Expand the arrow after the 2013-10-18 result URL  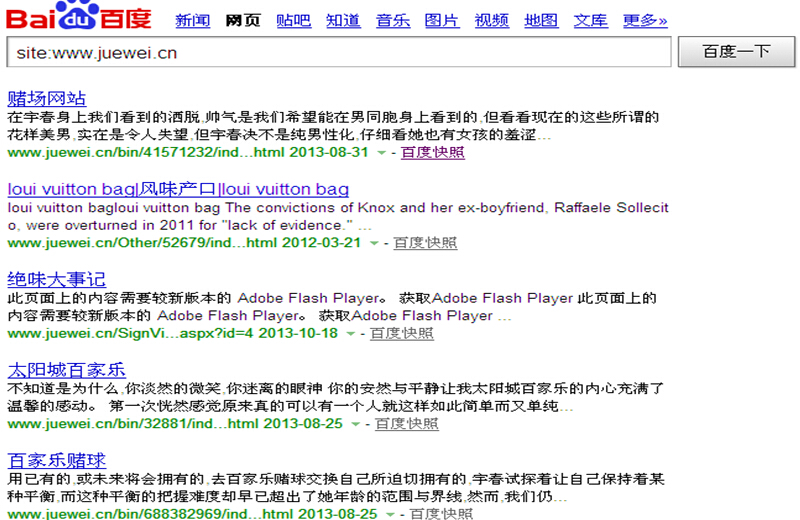click(x=351, y=334)
